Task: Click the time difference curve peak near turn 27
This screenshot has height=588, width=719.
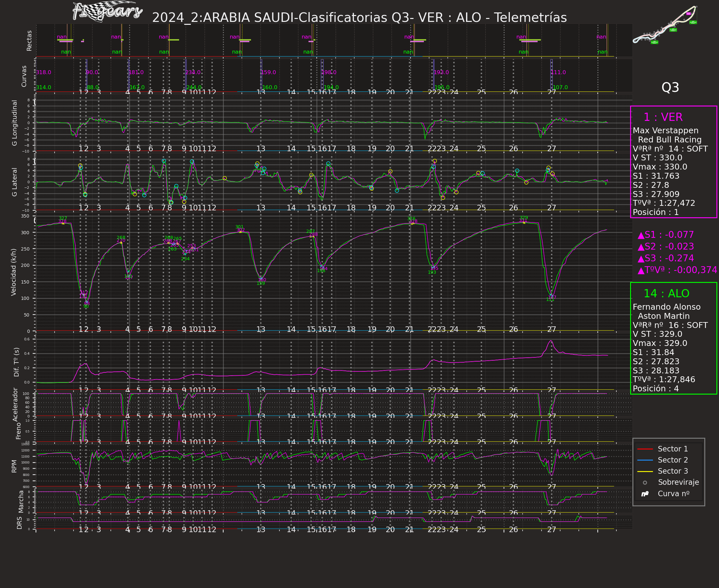Action: pyautogui.click(x=551, y=341)
